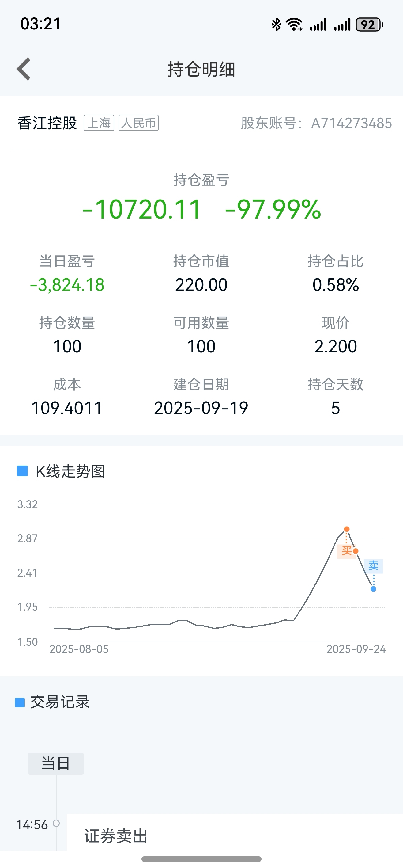Tap the 股东账号 A714273485 text

(316, 123)
